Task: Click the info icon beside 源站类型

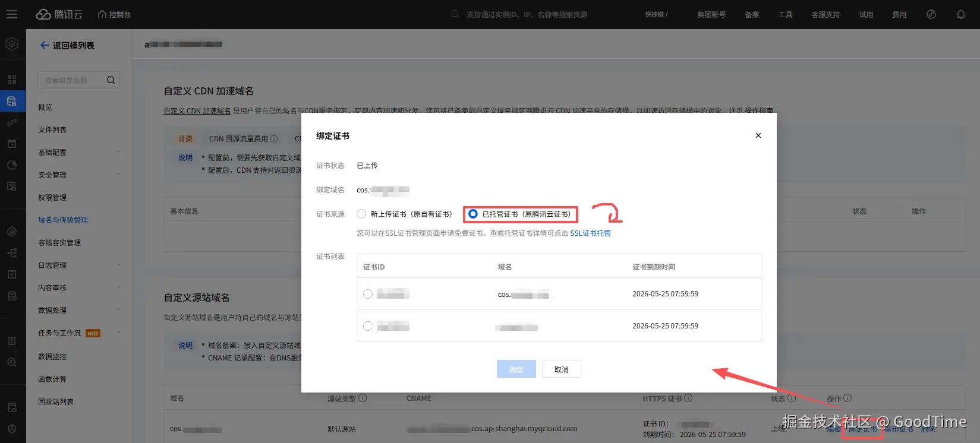Action: [x=363, y=398]
